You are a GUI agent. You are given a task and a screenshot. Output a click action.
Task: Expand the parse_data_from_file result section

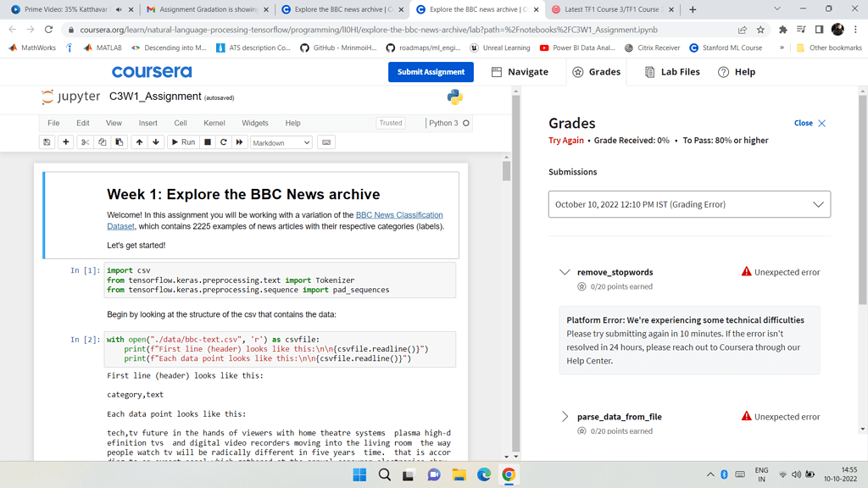565,417
